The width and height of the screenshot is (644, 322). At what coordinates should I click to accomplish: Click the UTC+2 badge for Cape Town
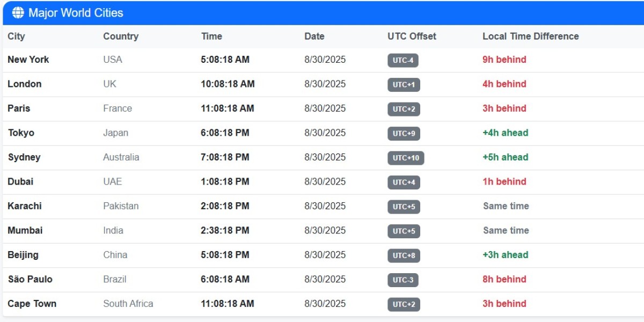(x=403, y=304)
